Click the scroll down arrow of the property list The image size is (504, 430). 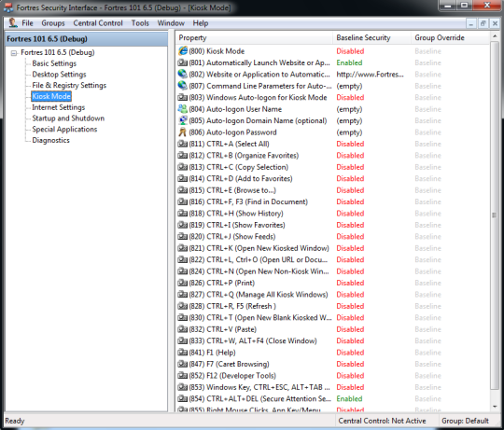pyautogui.click(x=495, y=407)
